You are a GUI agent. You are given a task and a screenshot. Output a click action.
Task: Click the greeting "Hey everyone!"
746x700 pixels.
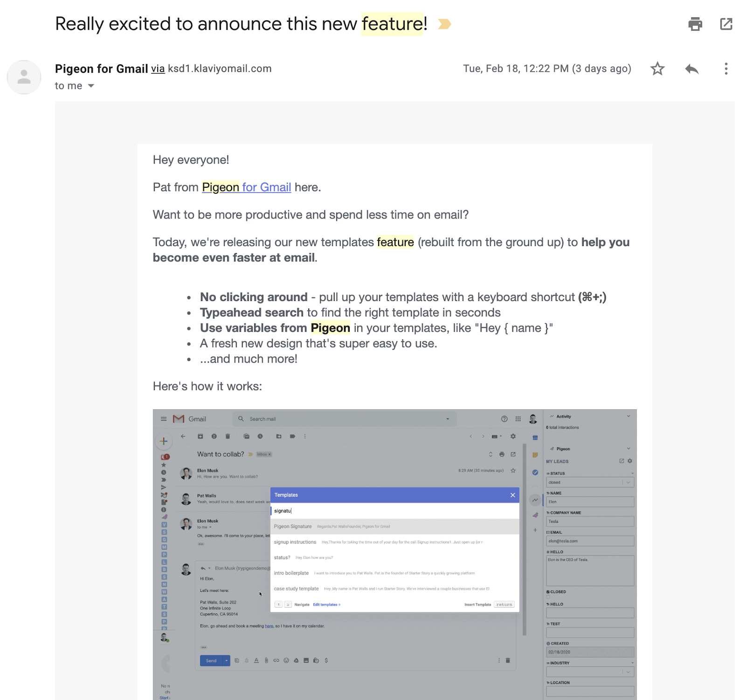tap(191, 160)
